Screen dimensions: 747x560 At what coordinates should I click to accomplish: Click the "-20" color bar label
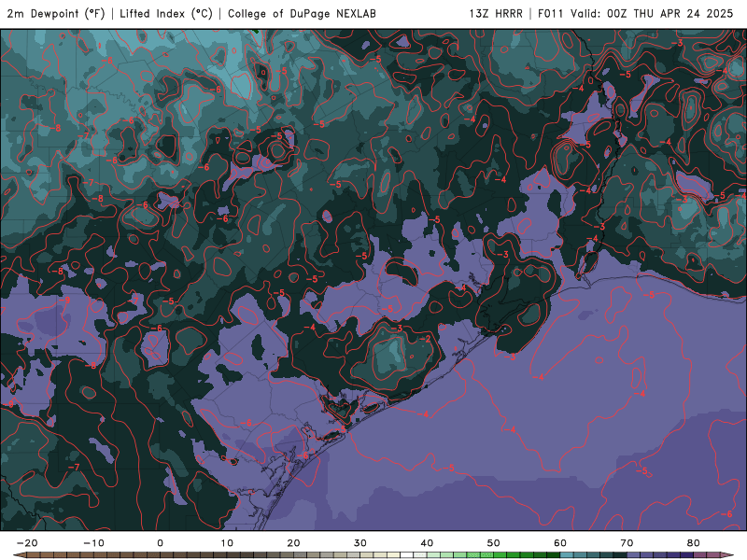tap(27, 543)
